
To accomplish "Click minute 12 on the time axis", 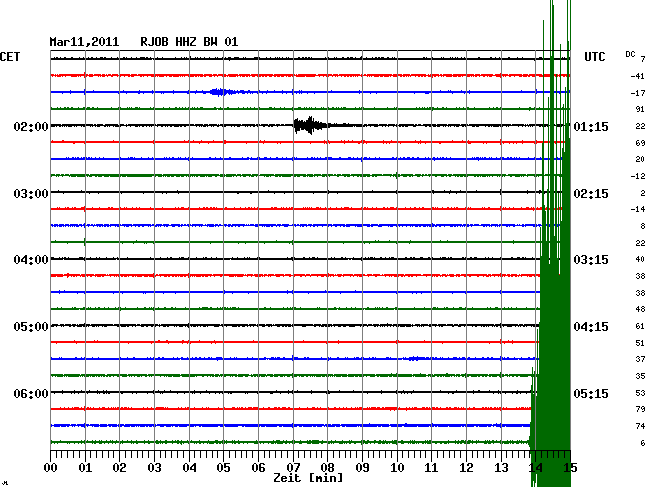I will click(x=466, y=468).
